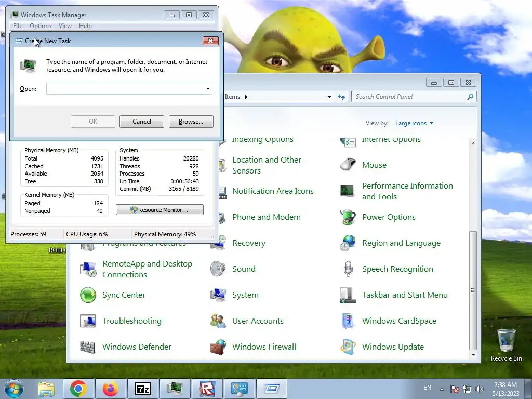Click the CPU Usage: 6% status entry
This screenshot has width=532, height=399.
(x=87, y=234)
